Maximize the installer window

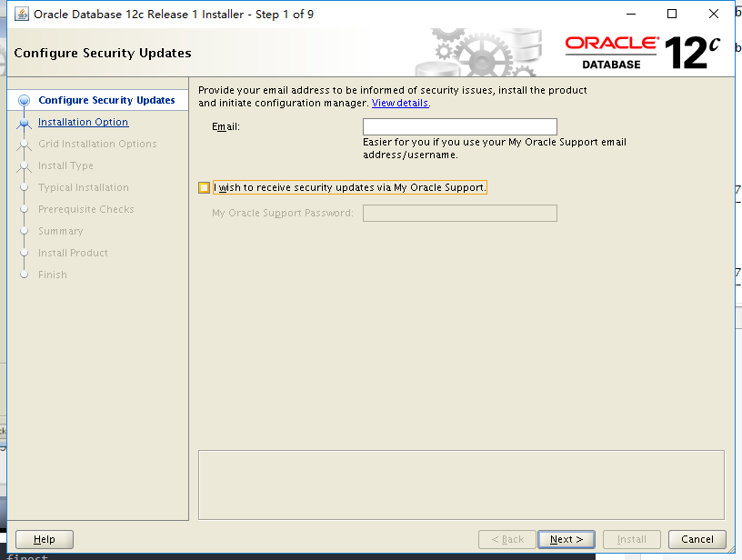click(671, 15)
